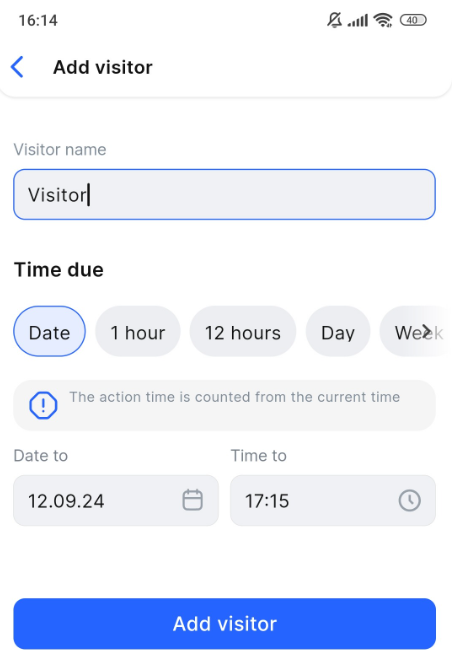Show more duration options with right chevron

(427, 332)
